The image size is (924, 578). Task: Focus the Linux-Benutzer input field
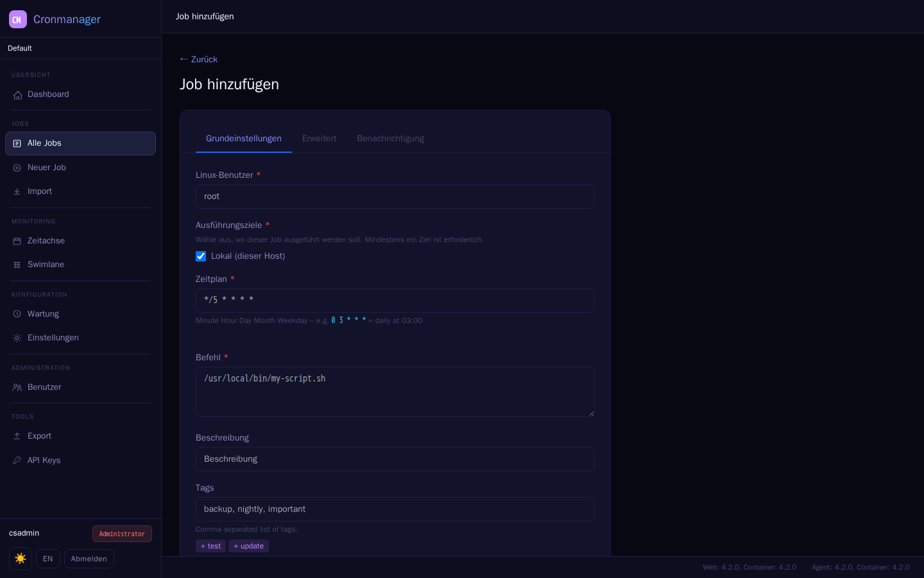pyautogui.click(x=395, y=197)
